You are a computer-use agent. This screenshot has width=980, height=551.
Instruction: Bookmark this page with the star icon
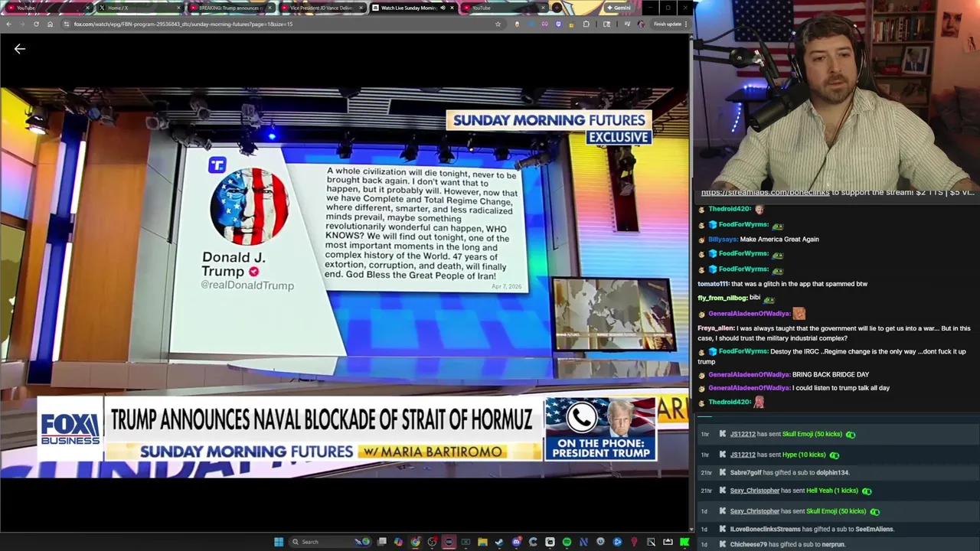[498, 24]
